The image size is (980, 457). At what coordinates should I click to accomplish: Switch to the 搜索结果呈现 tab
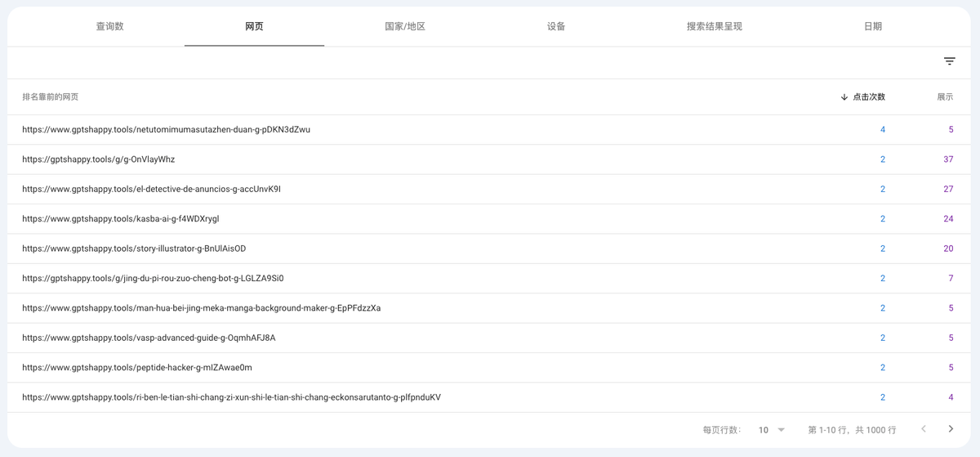coord(715,26)
